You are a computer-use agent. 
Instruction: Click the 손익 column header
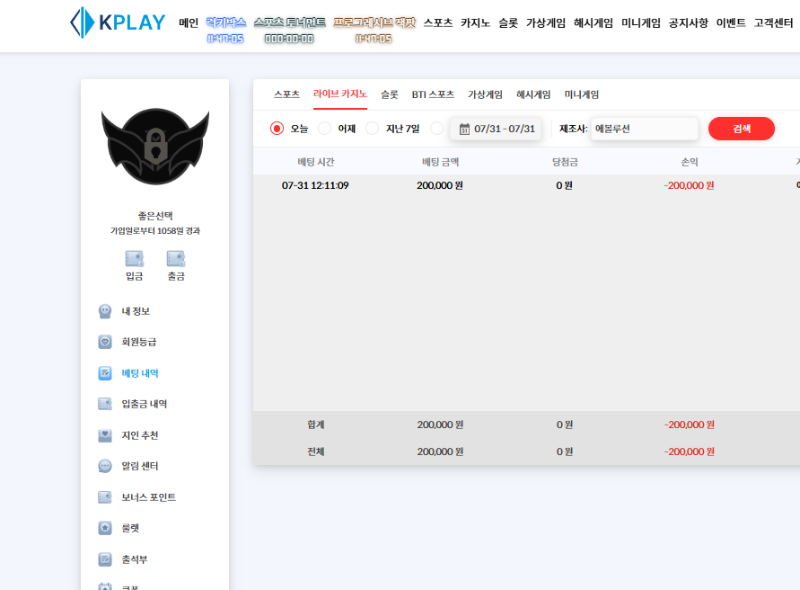[689, 162]
